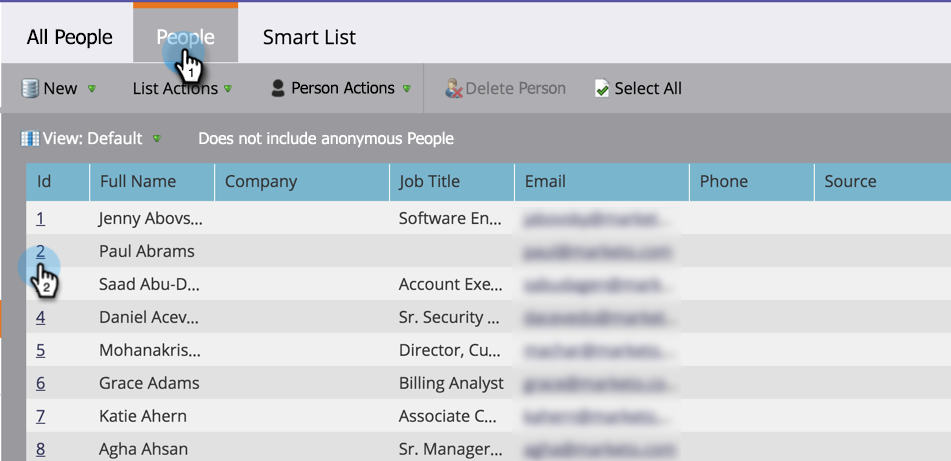Sort by Full Name column header

tap(138, 182)
